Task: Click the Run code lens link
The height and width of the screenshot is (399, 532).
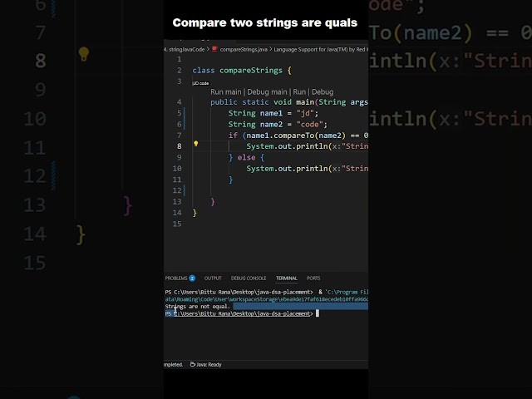Action: (299, 92)
